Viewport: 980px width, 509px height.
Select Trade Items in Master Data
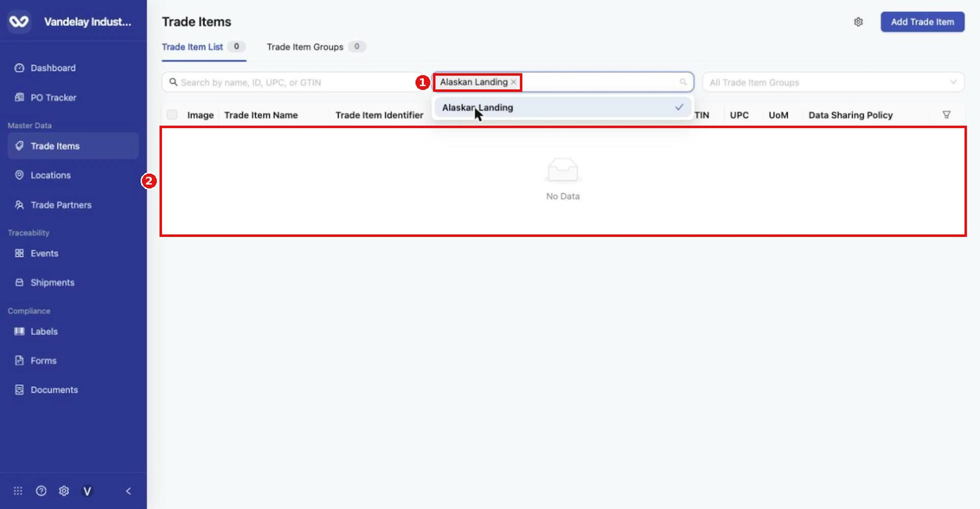pyautogui.click(x=73, y=146)
